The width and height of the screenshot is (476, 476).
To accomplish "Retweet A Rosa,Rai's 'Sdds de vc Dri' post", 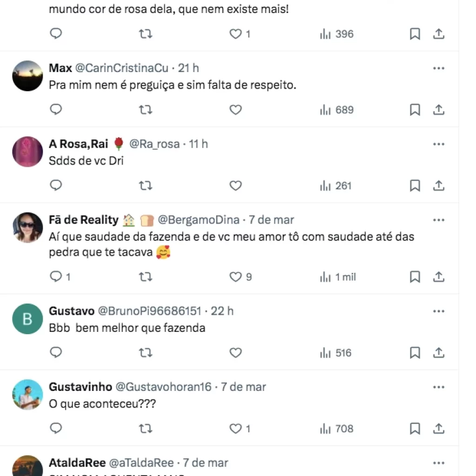I will 145,185.
